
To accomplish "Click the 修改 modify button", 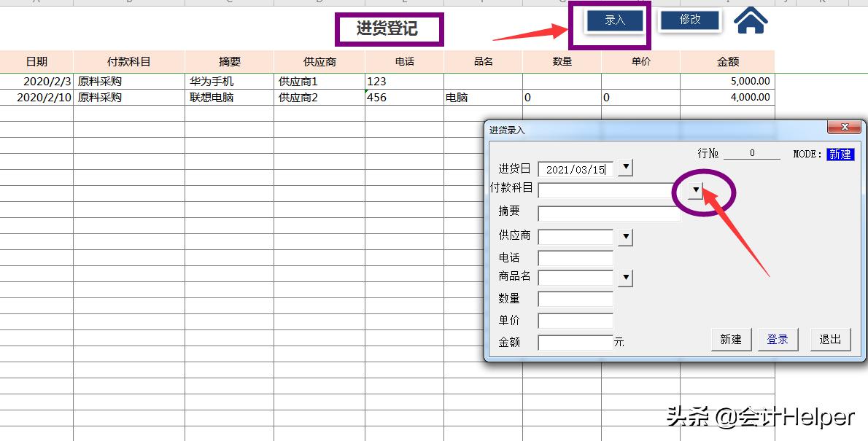I will (689, 21).
